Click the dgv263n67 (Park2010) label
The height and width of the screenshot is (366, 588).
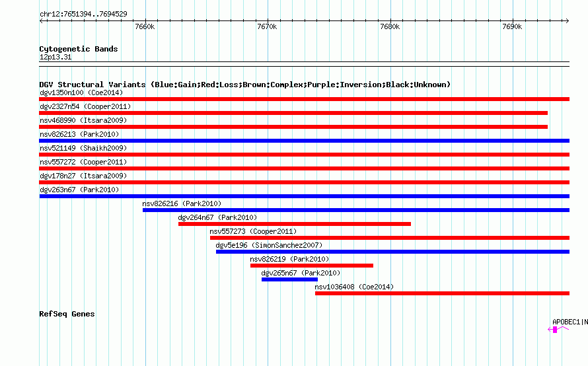pos(79,190)
